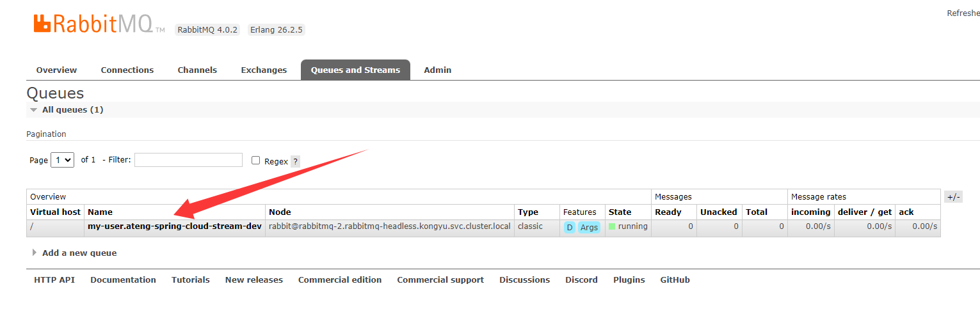
Task: Click the Args feature badge
Action: coord(589,227)
